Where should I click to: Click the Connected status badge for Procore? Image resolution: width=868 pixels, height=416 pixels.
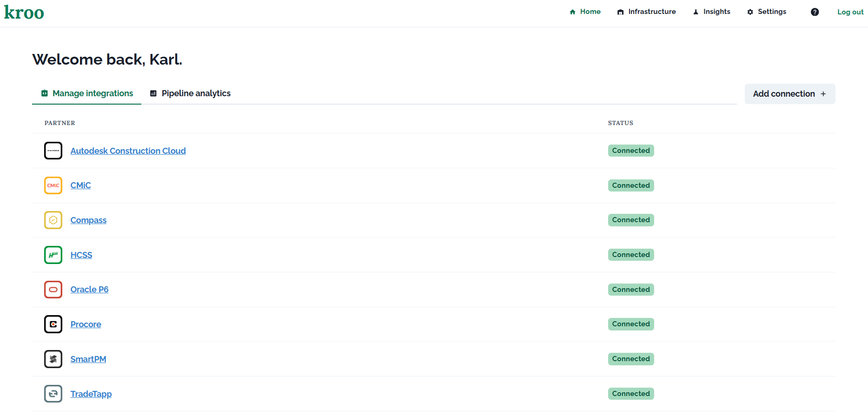tap(630, 324)
